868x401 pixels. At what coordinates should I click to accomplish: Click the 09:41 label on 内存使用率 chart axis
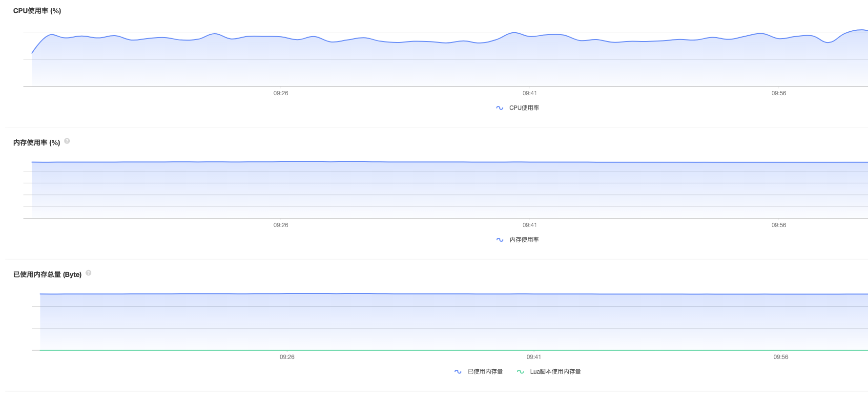530,225
